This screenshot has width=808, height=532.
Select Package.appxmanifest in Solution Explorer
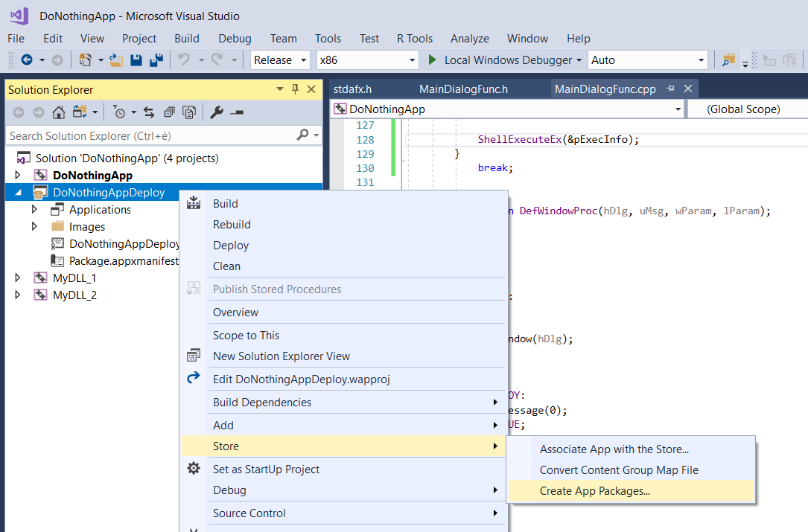click(x=124, y=260)
